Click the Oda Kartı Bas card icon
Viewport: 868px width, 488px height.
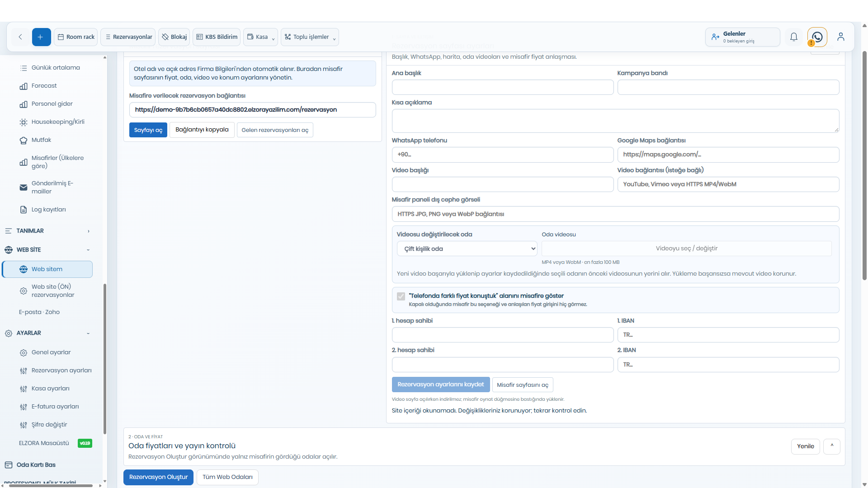tap(9, 465)
